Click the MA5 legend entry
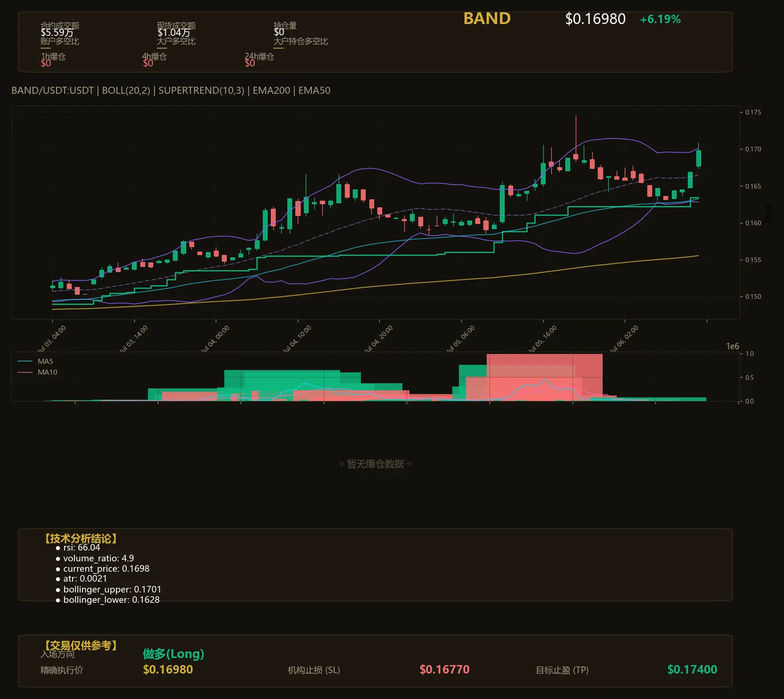 (x=35, y=362)
